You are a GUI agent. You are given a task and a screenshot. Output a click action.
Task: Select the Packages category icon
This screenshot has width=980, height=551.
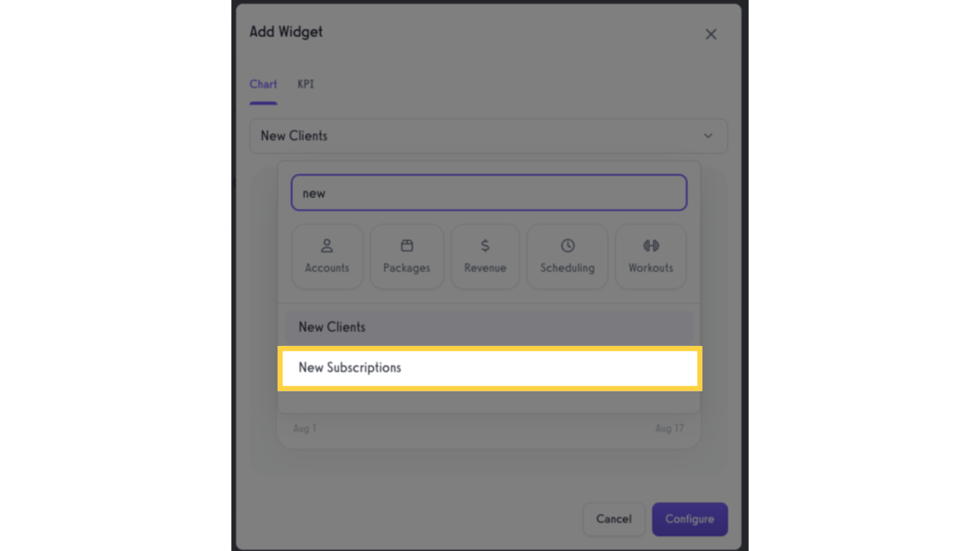click(x=406, y=256)
